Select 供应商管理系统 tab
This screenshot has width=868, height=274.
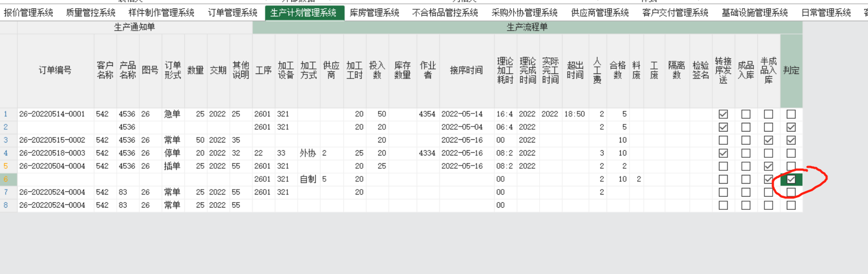[x=600, y=13]
